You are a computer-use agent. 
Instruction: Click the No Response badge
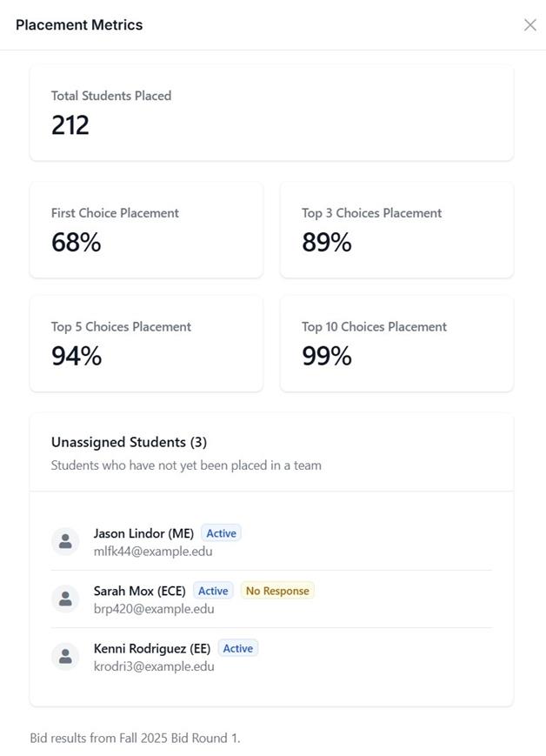click(277, 591)
